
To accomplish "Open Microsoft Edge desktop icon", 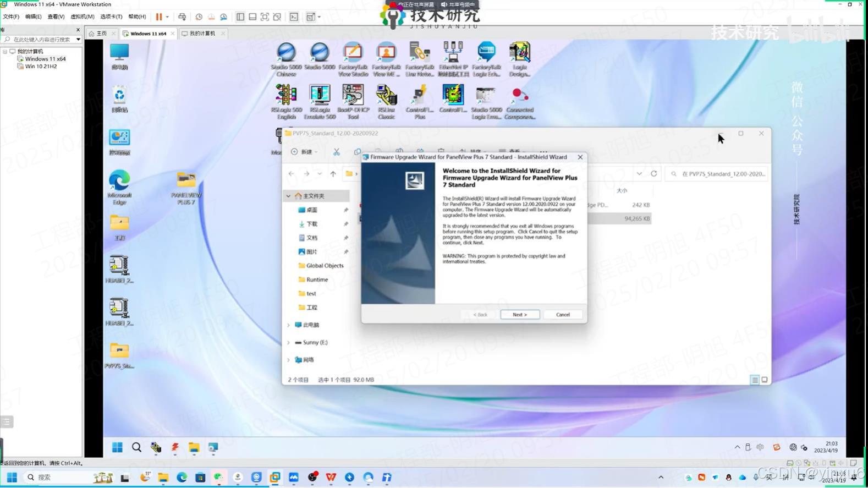I will point(119,188).
